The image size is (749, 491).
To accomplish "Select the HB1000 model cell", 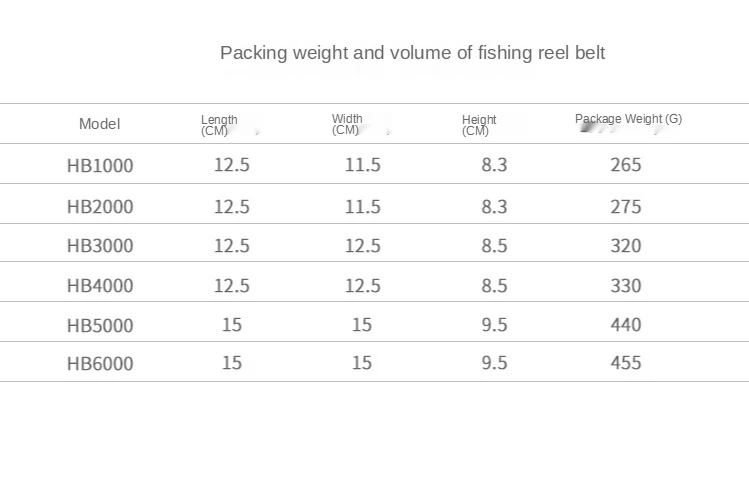I will 100,165.
